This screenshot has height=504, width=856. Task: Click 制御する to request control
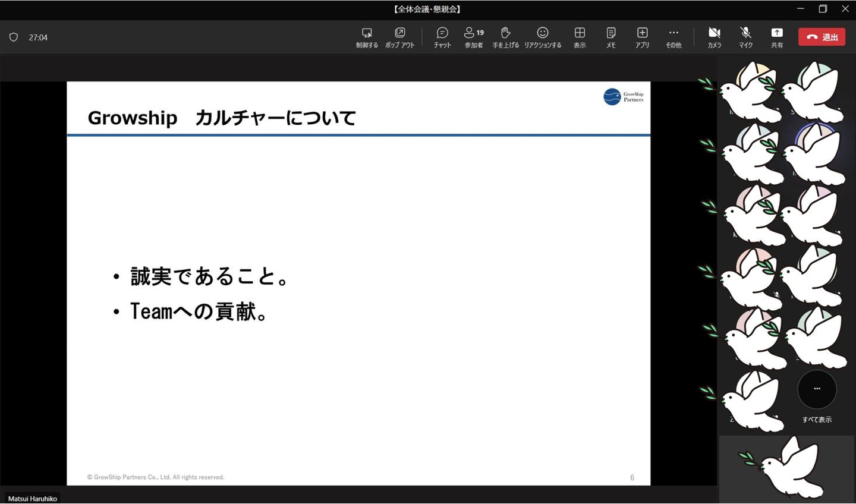[367, 37]
